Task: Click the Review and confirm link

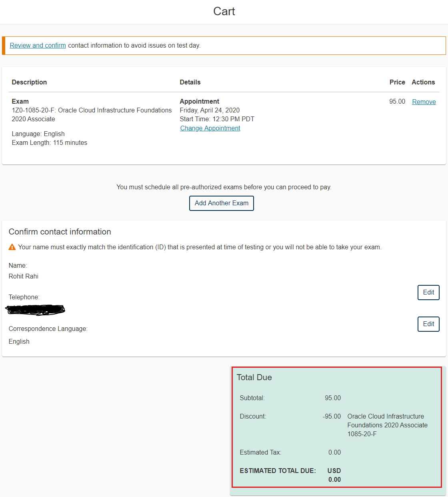Action: coord(38,45)
